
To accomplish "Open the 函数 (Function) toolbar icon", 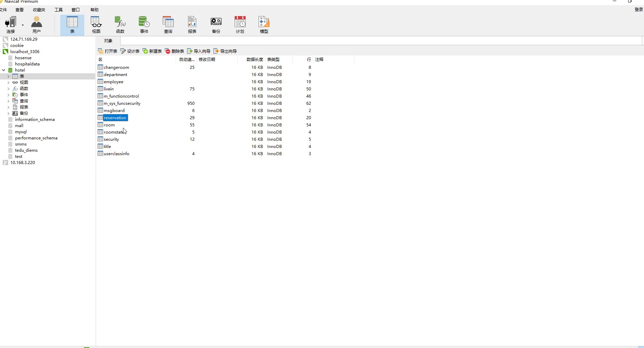I will [x=120, y=25].
